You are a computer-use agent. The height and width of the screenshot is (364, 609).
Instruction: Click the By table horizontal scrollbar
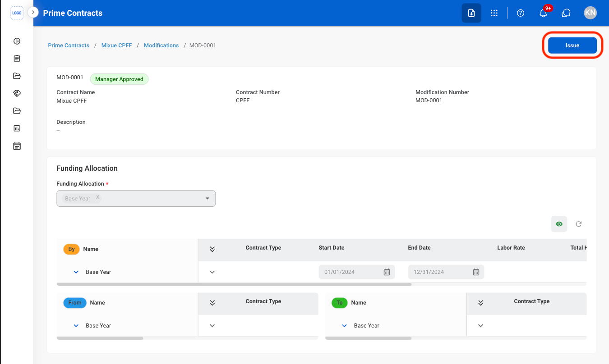tap(235, 285)
